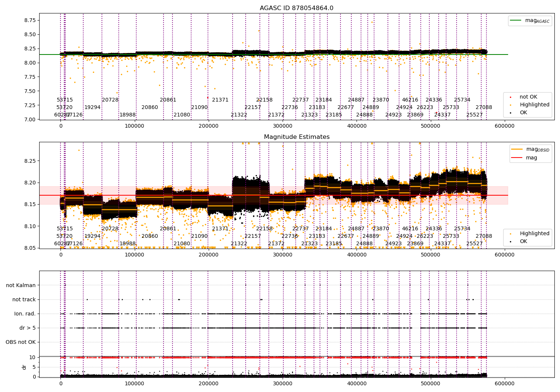Image resolution: width=560 pixels, height=392 pixels.
Task: Click OBSID 24923 in the Magnitude Estimates plot
Action: pyautogui.click(x=393, y=244)
